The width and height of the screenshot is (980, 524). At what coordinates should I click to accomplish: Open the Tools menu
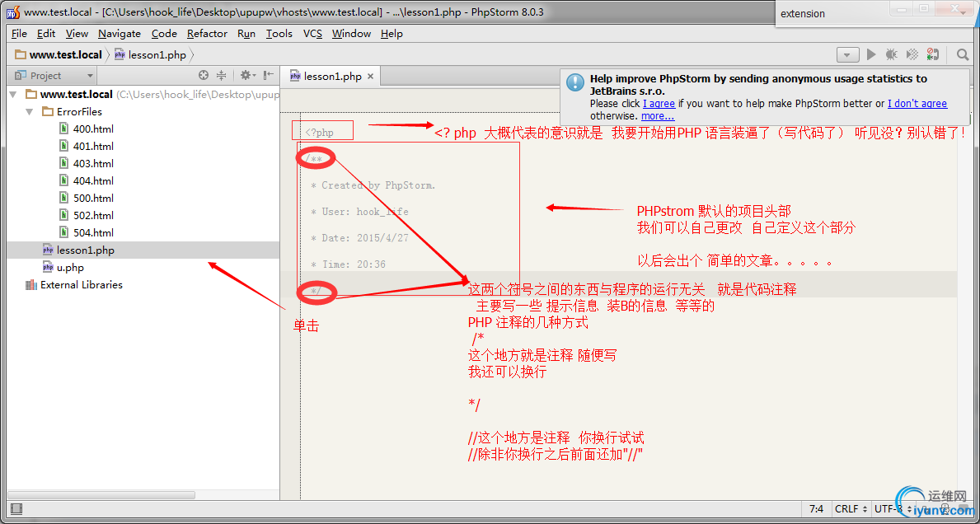click(279, 34)
